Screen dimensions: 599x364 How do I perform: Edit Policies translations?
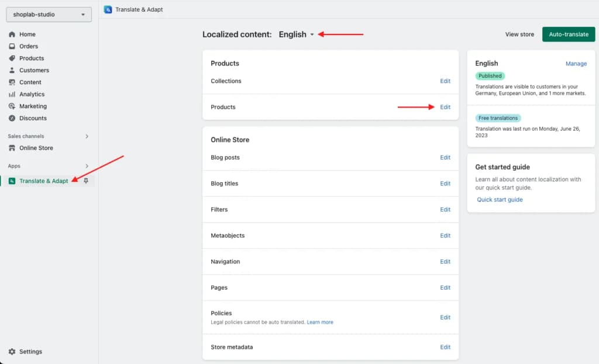[x=445, y=317]
